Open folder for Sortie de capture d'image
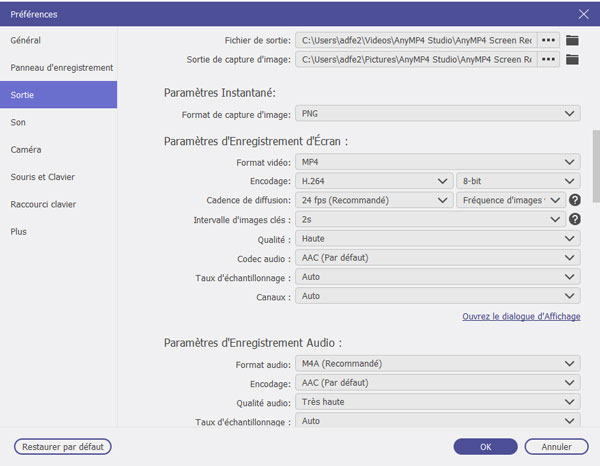Screen dimensions: 600x466 point(573,60)
